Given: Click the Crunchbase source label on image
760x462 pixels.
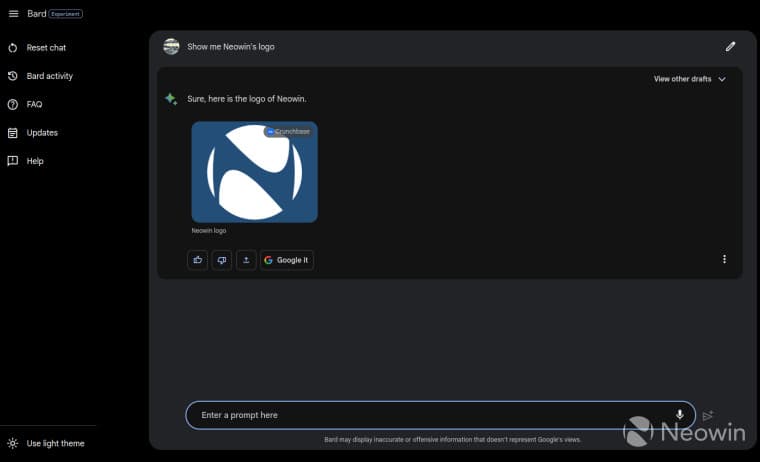Looking at the screenshot, I should [x=289, y=132].
